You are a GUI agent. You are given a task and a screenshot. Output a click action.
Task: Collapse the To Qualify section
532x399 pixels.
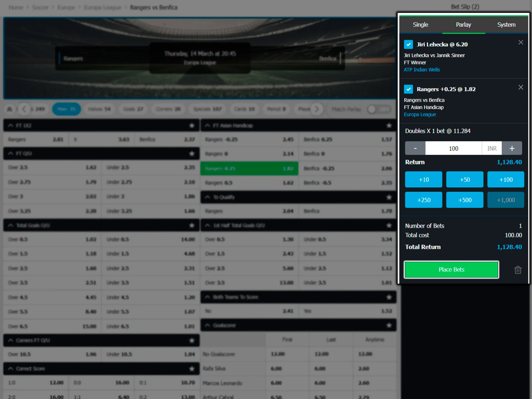point(207,197)
